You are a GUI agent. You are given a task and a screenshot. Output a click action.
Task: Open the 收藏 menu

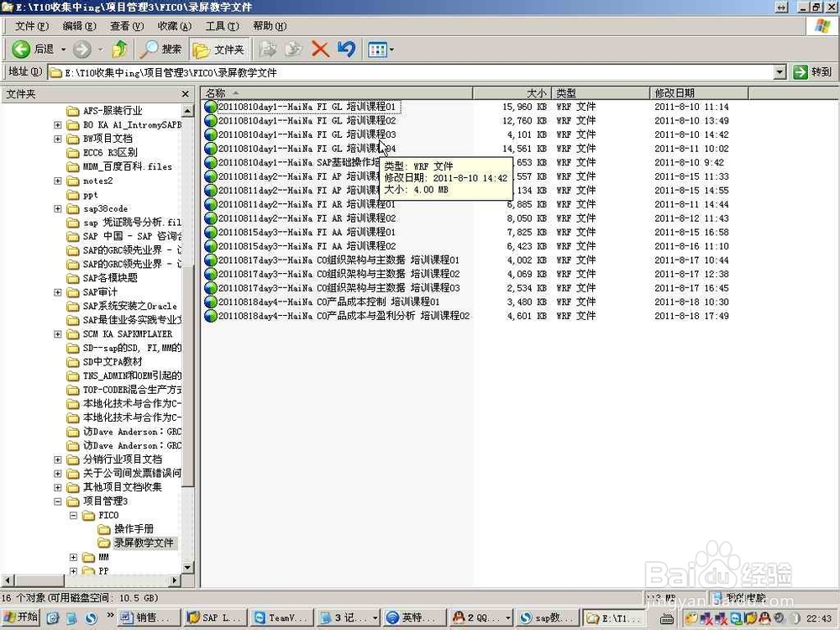point(174,26)
